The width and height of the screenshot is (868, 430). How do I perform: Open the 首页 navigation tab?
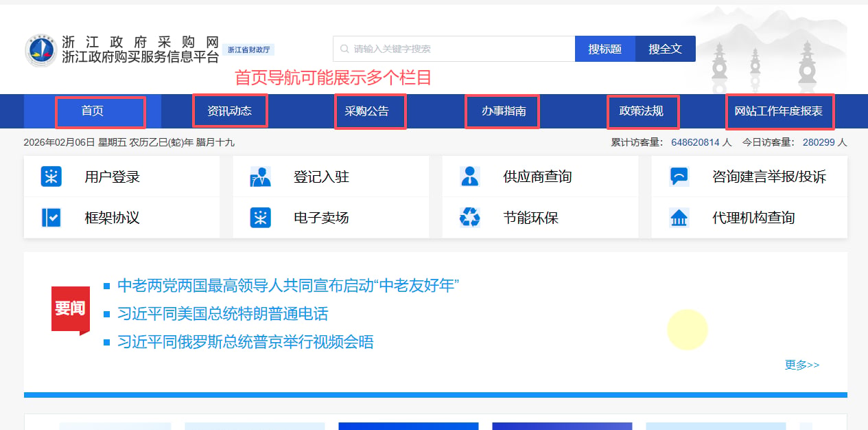(93, 111)
